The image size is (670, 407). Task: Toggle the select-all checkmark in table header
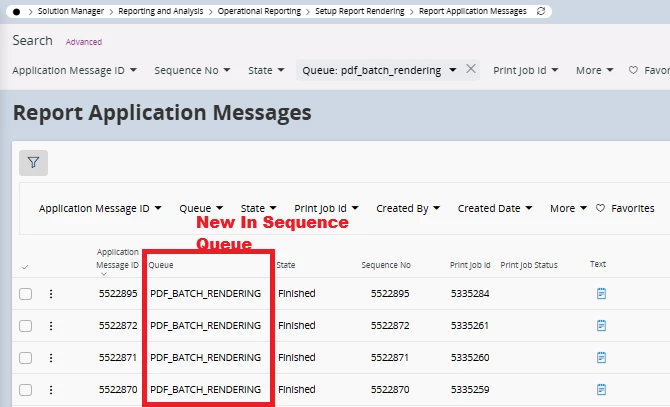(25, 267)
